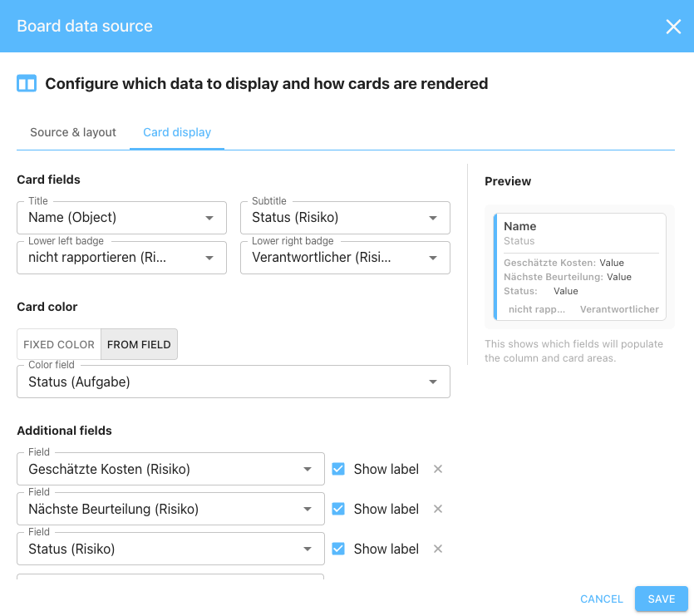The image size is (694, 616).
Task: Click the SAVE button
Action: coord(662,599)
